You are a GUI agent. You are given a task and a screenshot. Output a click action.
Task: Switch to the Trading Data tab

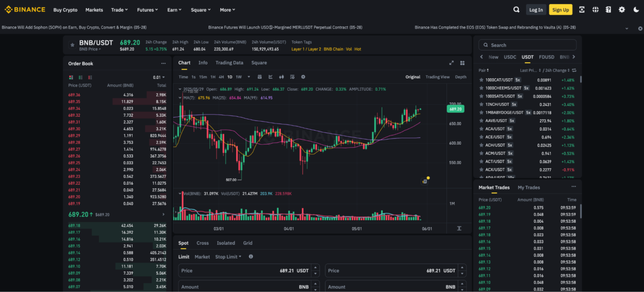pyautogui.click(x=229, y=63)
